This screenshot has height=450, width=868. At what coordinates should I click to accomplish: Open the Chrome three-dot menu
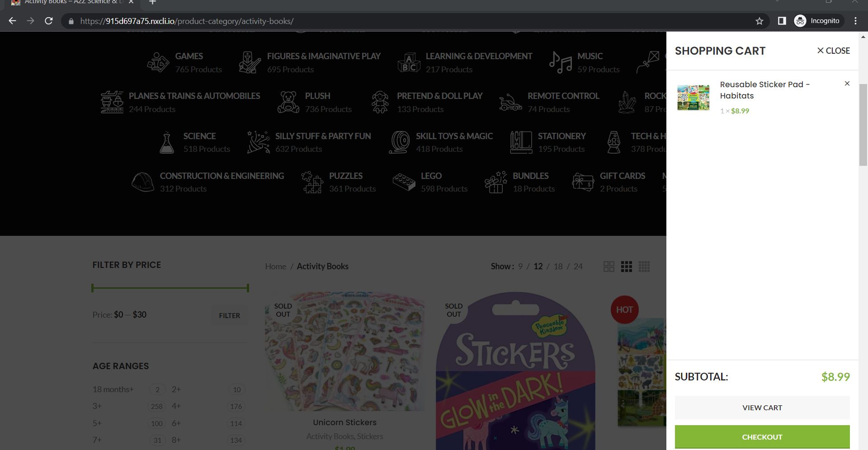point(855,21)
